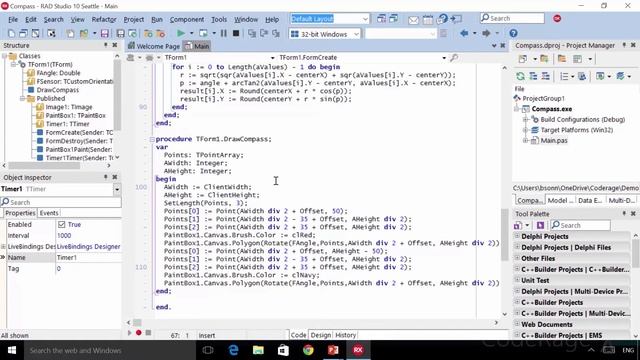Open the Component menu

click(x=187, y=19)
